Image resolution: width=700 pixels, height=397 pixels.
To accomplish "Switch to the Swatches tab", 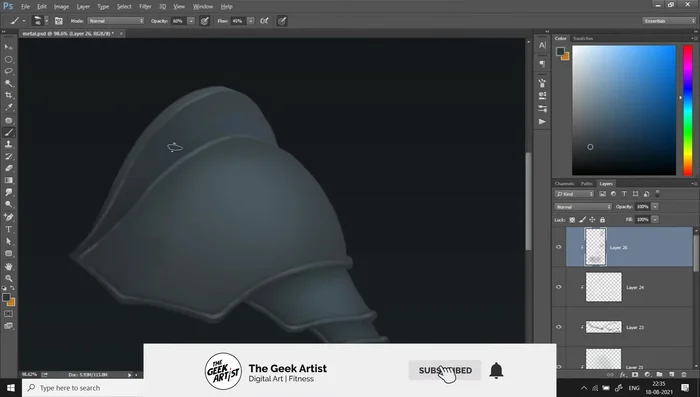I will (x=583, y=38).
